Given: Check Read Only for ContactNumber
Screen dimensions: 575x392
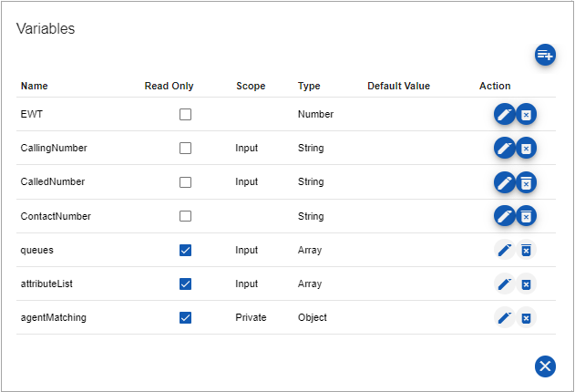Looking at the screenshot, I should pos(185,216).
